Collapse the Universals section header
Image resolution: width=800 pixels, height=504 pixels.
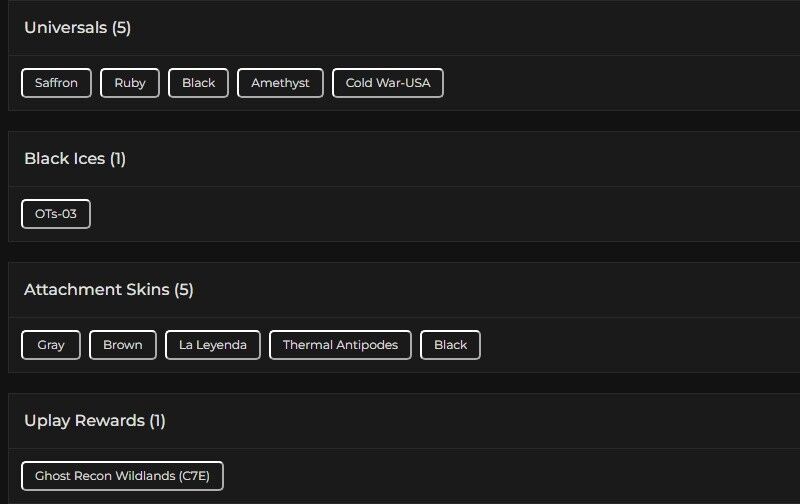65,28
